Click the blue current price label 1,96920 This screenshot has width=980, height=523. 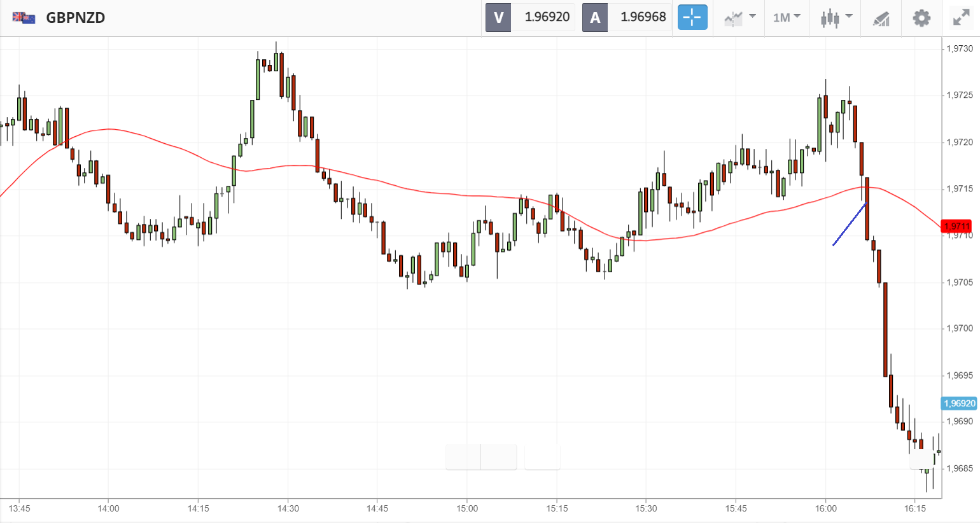coord(959,403)
